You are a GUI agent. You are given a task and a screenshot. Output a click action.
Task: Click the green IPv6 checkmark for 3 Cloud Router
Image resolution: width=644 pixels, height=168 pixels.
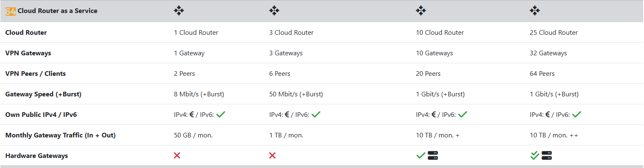pos(316,114)
